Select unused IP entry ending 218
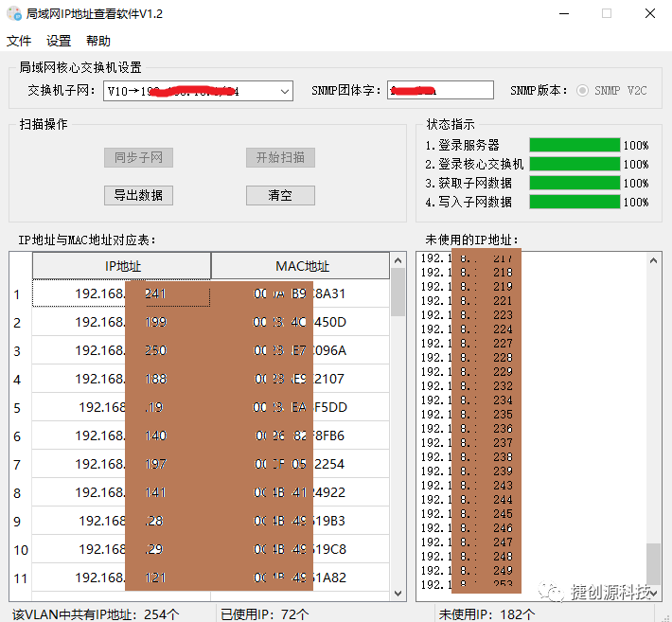This screenshot has height=622, width=672. click(467, 273)
